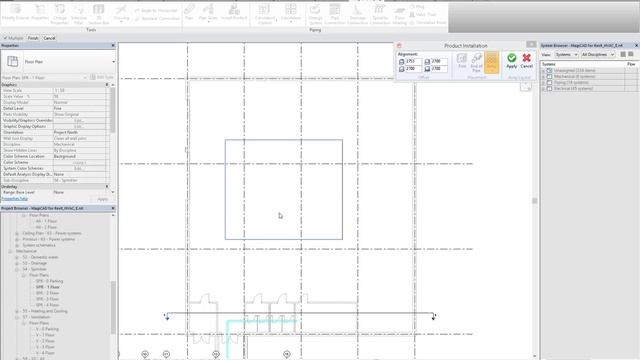Click the Drainage Connection ribbon icon

pos(358,14)
